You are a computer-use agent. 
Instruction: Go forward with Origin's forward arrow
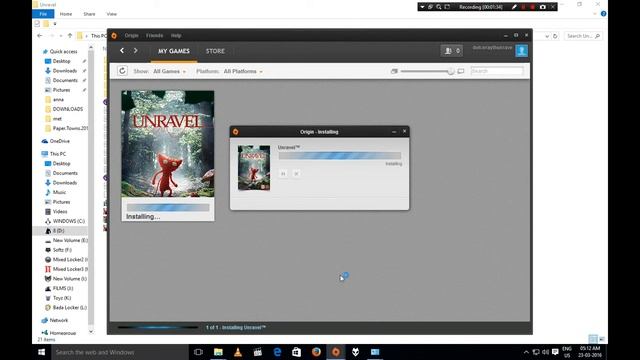click(136, 51)
